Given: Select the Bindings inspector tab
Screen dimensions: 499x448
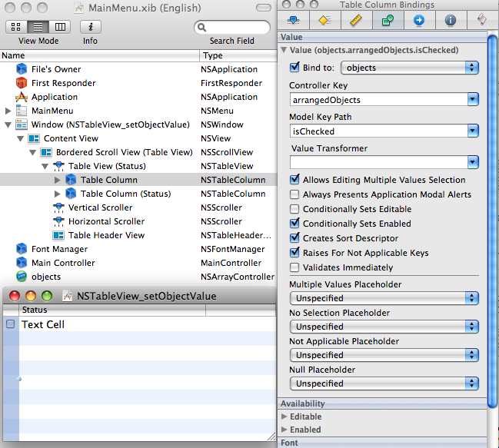Looking at the screenshot, I should point(388,20).
